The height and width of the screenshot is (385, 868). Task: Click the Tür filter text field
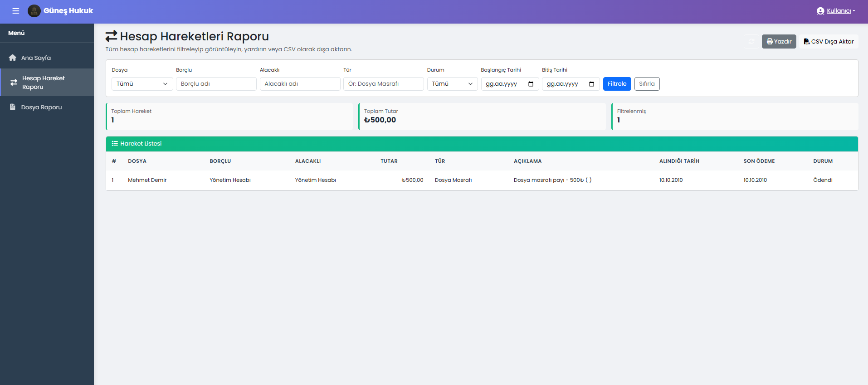click(383, 84)
